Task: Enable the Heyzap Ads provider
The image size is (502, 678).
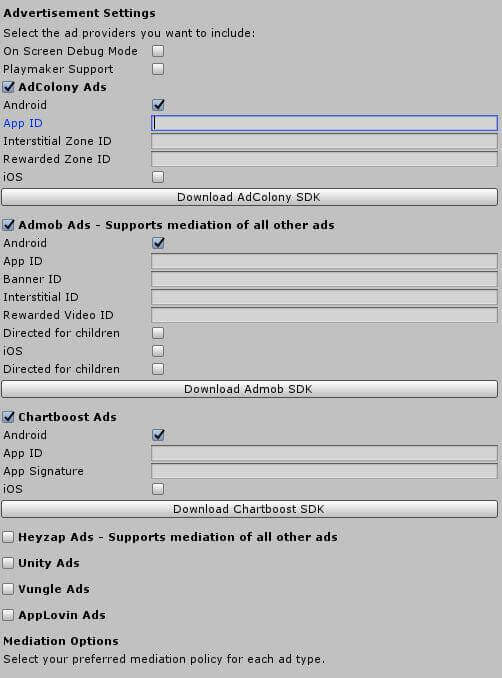Action: tap(8, 537)
